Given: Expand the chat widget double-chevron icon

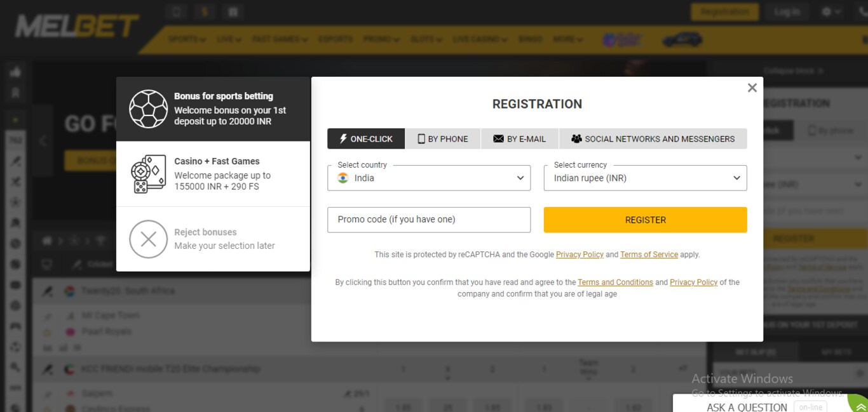Looking at the screenshot, I should coord(860,407).
